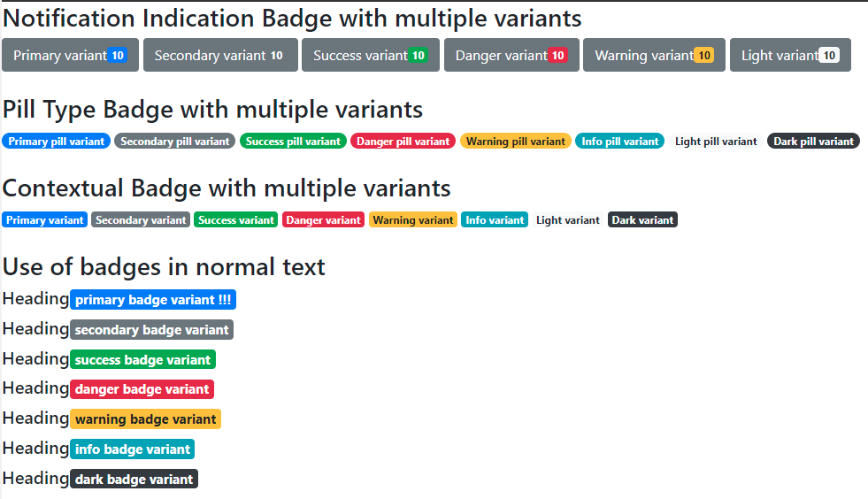Select the Dark pill variant badge
The image size is (868, 499).
click(813, 142)
